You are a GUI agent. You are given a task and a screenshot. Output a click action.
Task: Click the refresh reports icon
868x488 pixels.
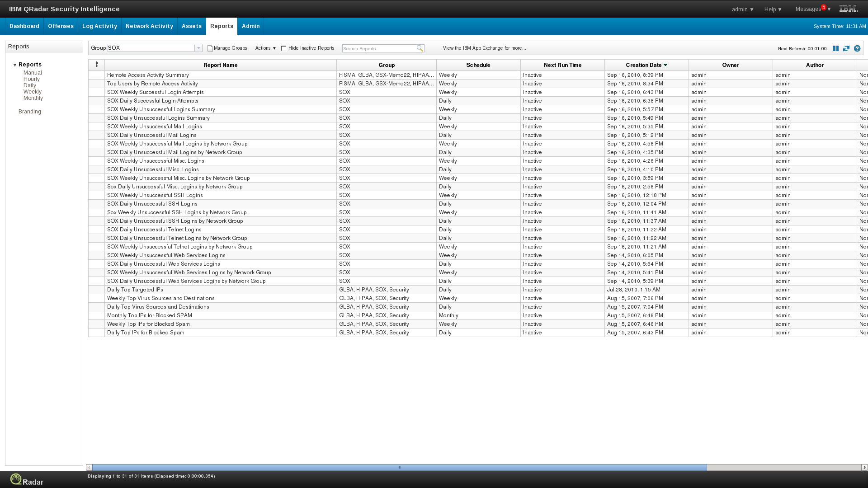click(846, 48)
